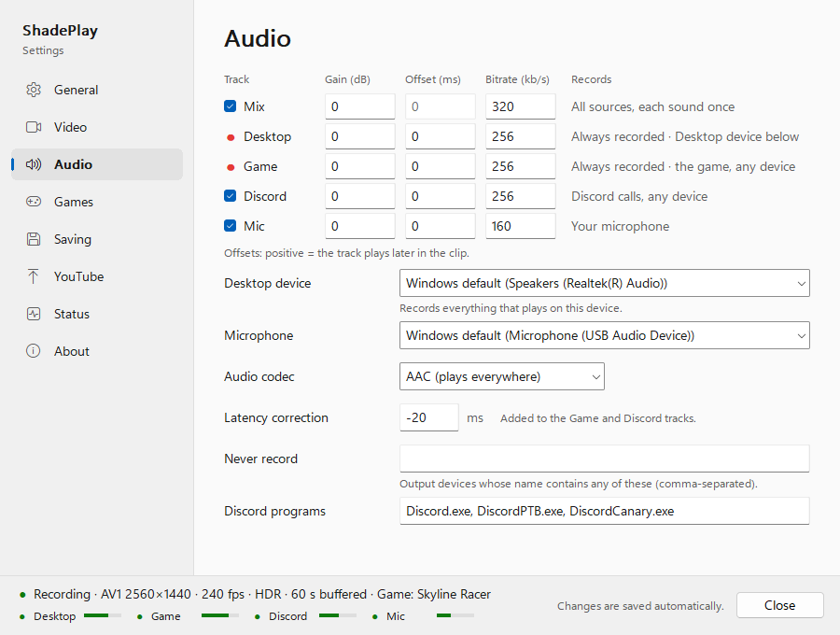Click the Mic bitrate field showing 160
Screen dimensions: 840x635
pos(521,226)
